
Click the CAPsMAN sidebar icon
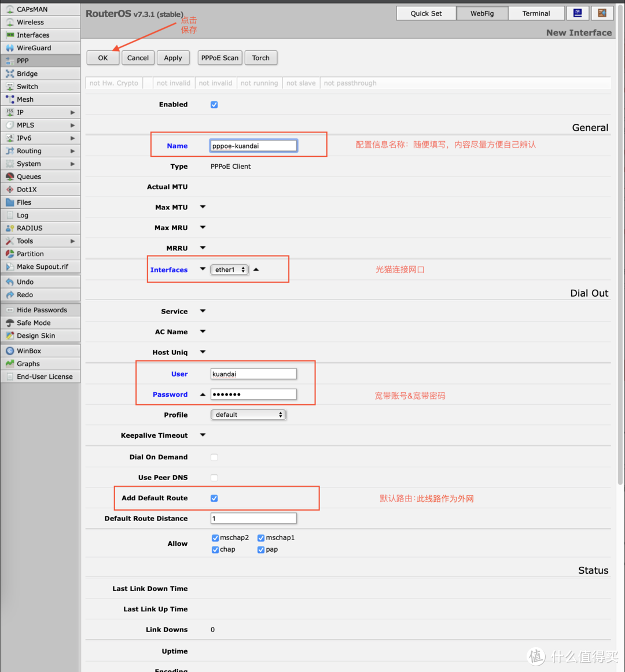pyautogui.click(x=10, y=9)
